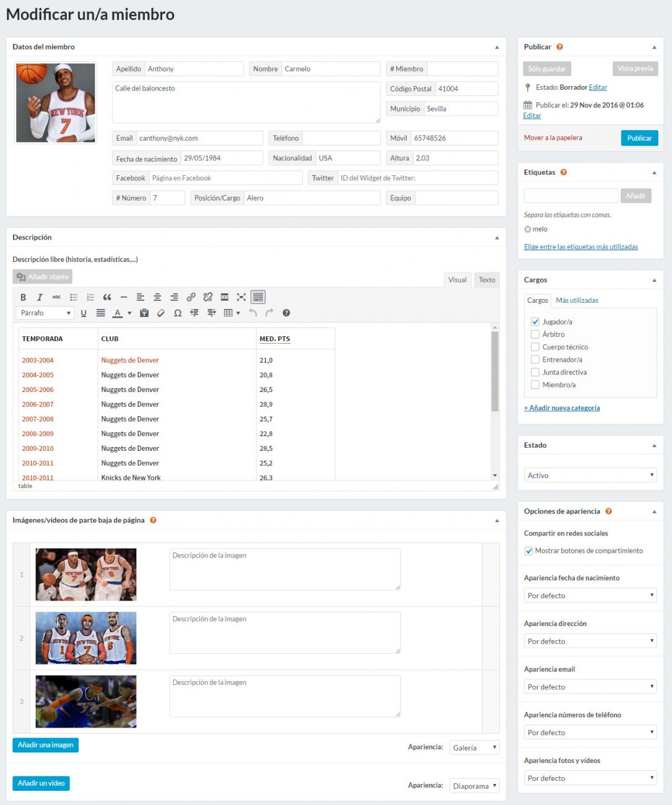The image size is (672, 805).
Task: Click Añadir nueva categoría link
Action: coord(562,408)
